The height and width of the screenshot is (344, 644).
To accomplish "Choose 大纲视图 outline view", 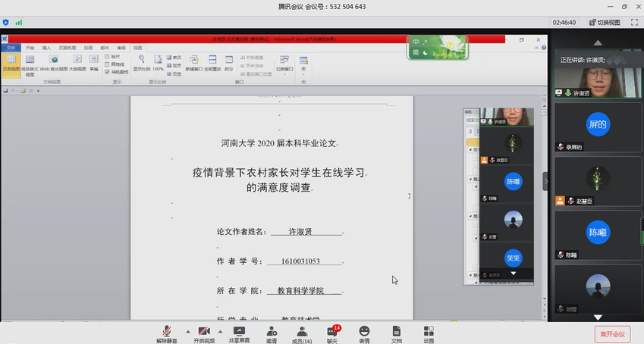I will tap(77, 64).
